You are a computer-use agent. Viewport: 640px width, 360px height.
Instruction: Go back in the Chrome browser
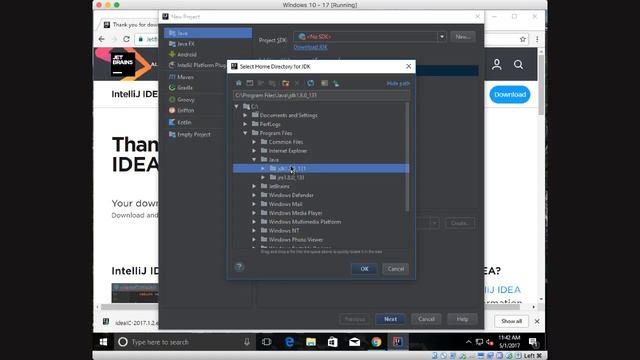pyautogui.click(x=102, y=39)
